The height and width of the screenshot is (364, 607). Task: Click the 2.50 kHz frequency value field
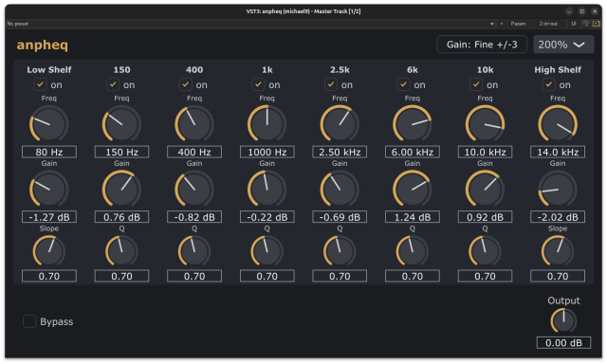pyautogui.click(x=340, y=152)
